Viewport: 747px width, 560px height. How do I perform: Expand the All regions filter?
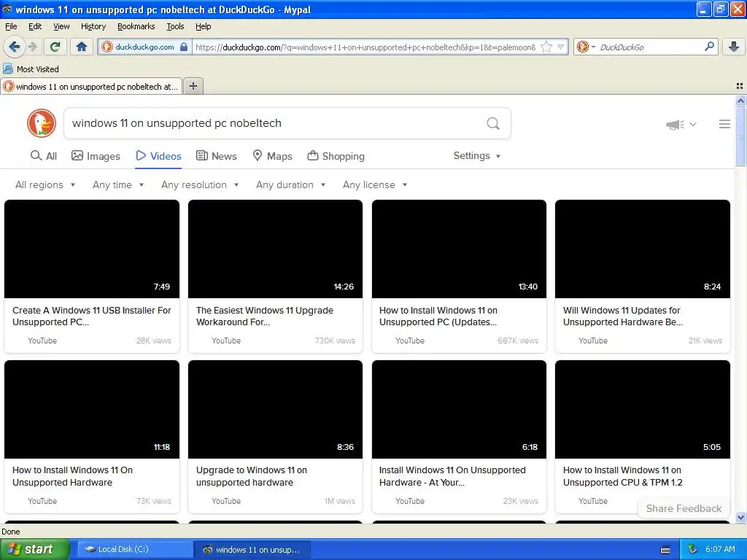(x=45, y=184)
